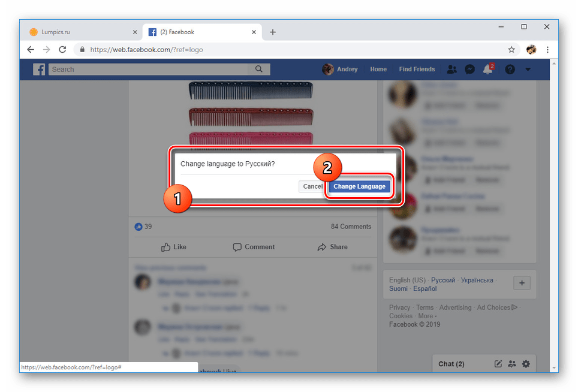Open the Chrome three-dot menu
The width and height of the screenshot is (578, 392).
(x=547, y=49)
